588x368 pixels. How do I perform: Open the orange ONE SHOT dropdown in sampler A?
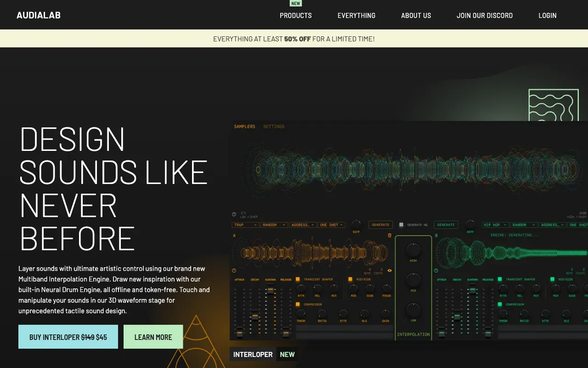click(332, 225)
